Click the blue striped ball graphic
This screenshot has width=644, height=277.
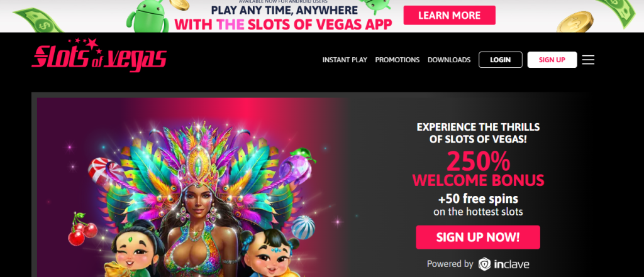(303, 228)
